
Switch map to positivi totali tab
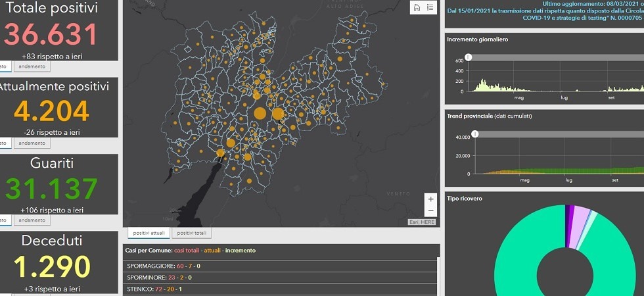pos(192,233)
